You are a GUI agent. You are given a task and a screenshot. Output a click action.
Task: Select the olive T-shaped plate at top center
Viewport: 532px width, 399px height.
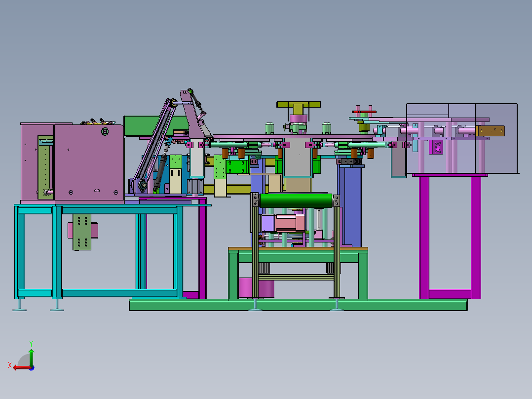click(298, 105)
